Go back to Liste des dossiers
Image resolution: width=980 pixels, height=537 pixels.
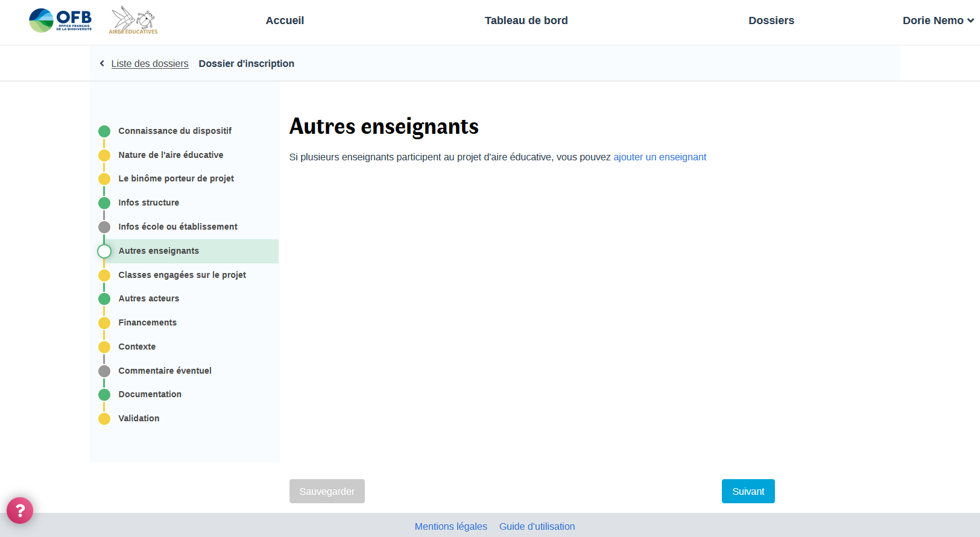150,64
